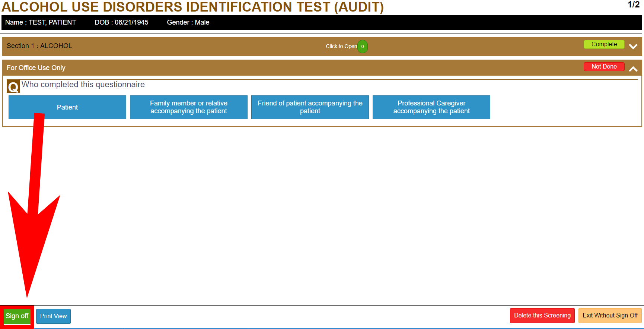The width and height of the screenshot is (644, 329).
Task: Click the Q question icon
Action: coord(13,87)
